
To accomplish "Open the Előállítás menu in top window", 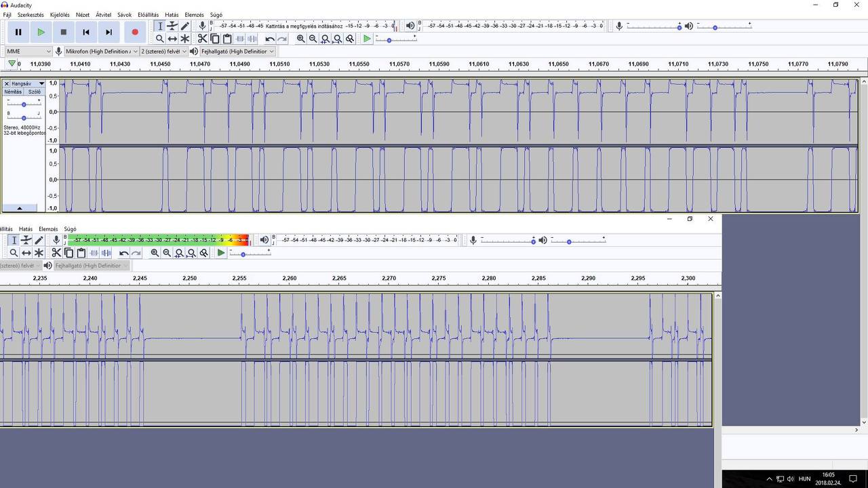I will point(148,15).
